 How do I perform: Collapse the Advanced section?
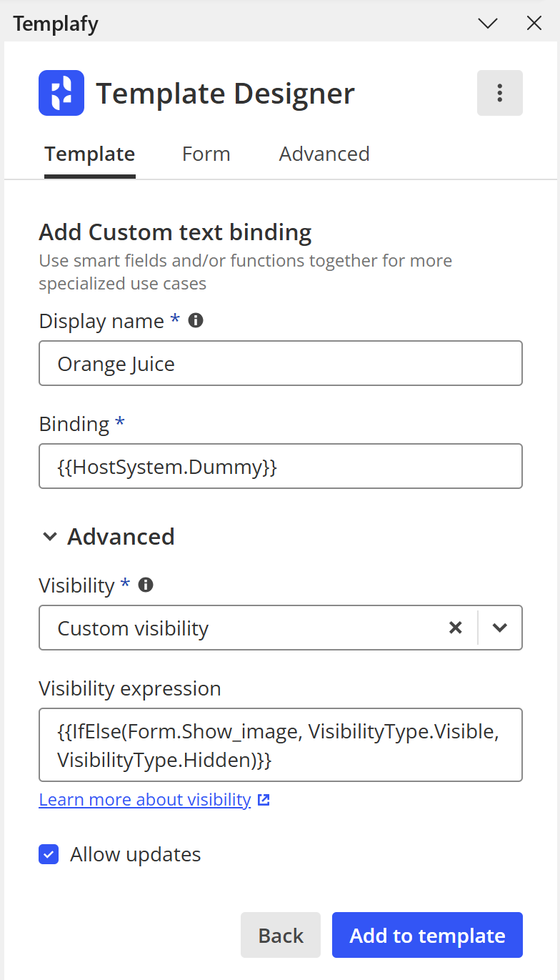click(49, 536)
